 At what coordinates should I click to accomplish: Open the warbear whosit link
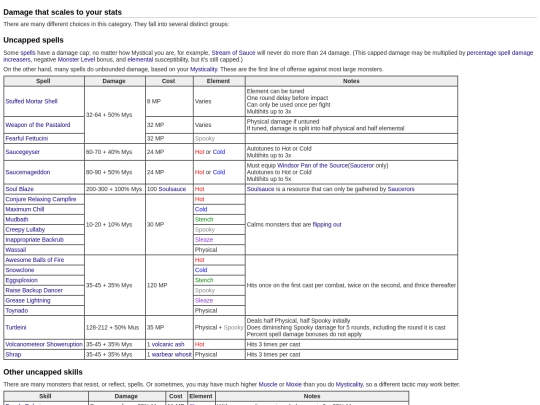point(172,354)
